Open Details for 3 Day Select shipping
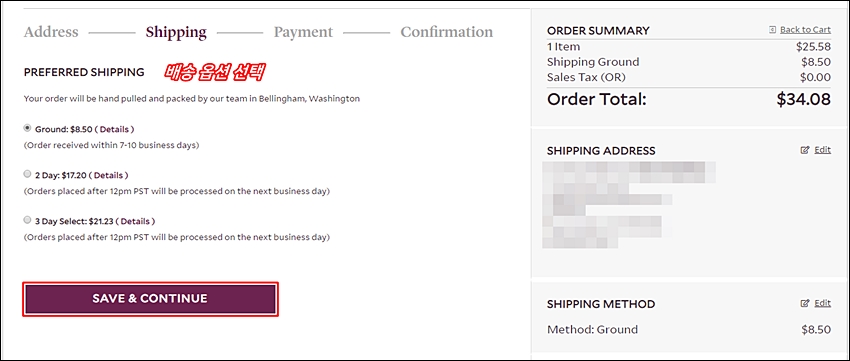Image resolution: width=850 pixels, height=361 pixels. point(136,222)
